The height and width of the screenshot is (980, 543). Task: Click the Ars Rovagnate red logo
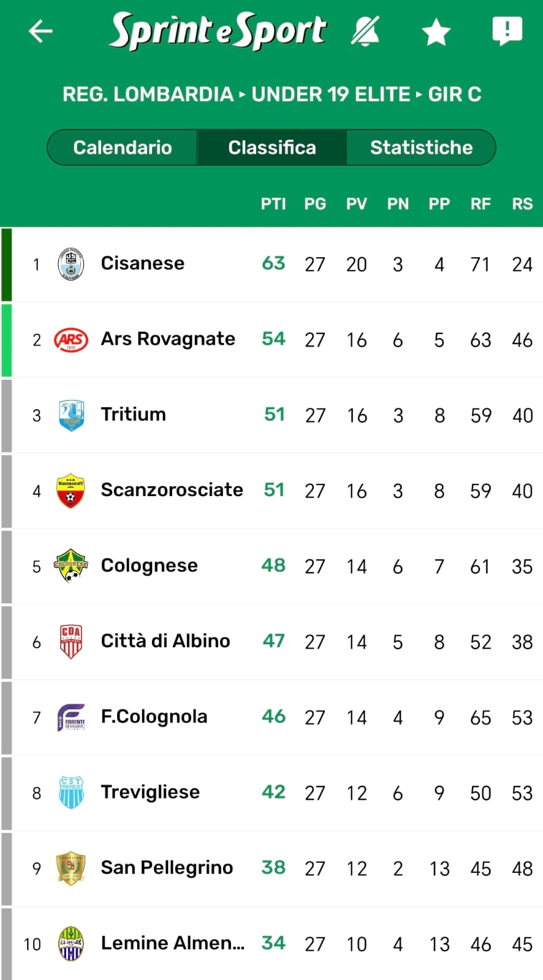tap(71, 339)
